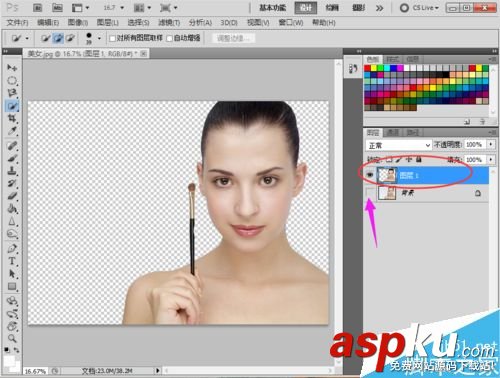The width and height of the screenshot is (500, 378).
Task: Select the Zoom magnifier tool
Action: pyautogui.click(x=12, y=338)
